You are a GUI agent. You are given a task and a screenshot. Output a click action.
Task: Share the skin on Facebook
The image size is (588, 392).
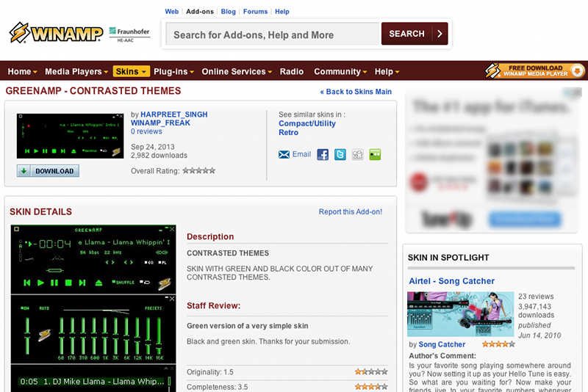pyautogui.click(x=323, y=155)
